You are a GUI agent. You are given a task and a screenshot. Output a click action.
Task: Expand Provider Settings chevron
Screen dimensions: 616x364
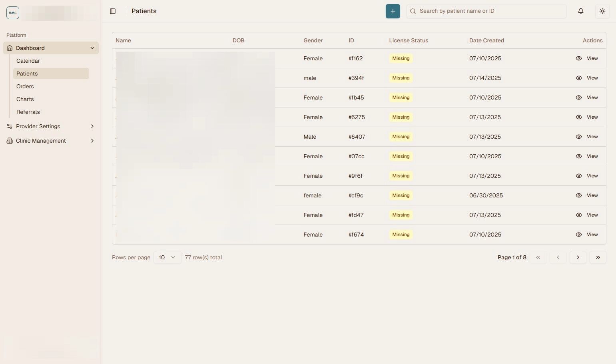tap(92, 126)
